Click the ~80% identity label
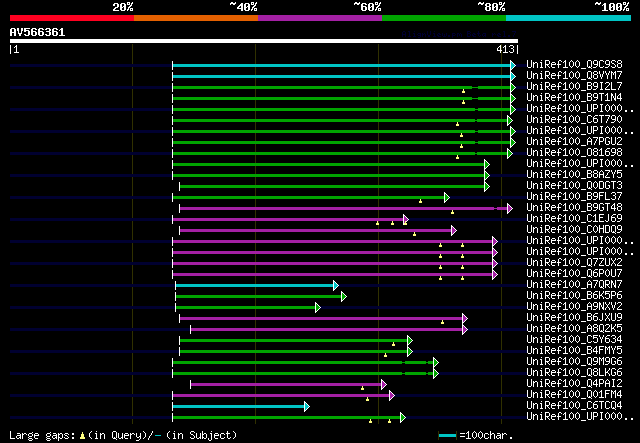The image size is (640, 443). tap(491, 7)
